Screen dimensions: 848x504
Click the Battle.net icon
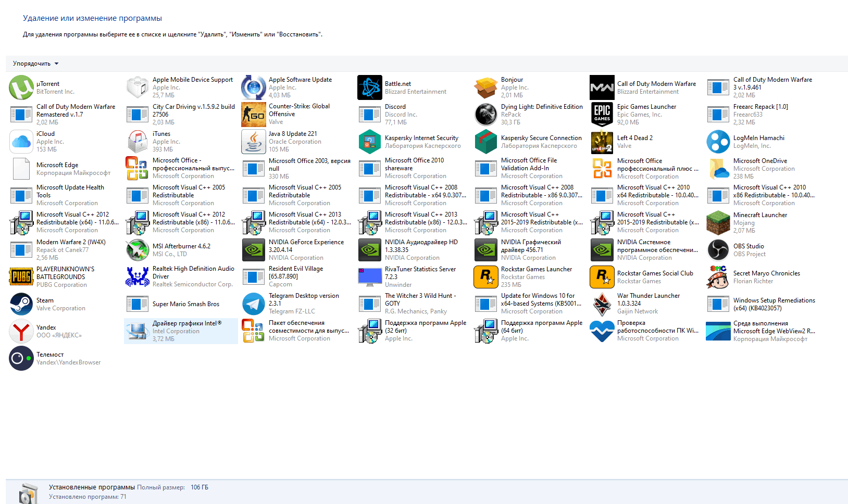coord(370,87)
